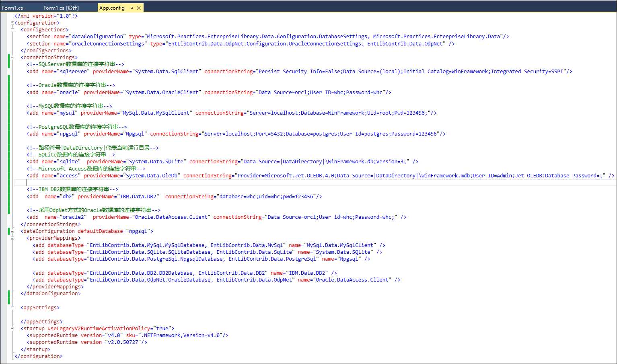The image size is (617, 364).
Task: Collapse the <configuration> outline node
Action: tap(12, 23)
